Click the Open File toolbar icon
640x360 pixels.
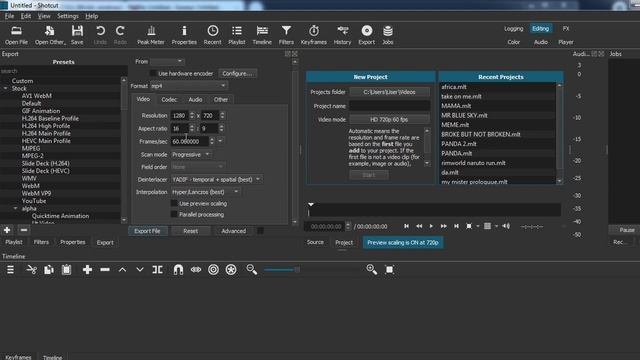click(x=16, y=35)
